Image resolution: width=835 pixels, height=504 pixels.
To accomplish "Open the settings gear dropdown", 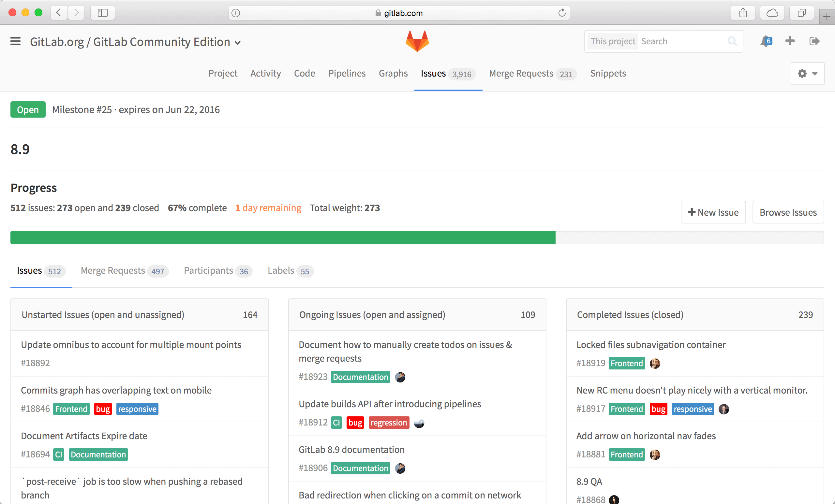I will [x=808, y=74].
